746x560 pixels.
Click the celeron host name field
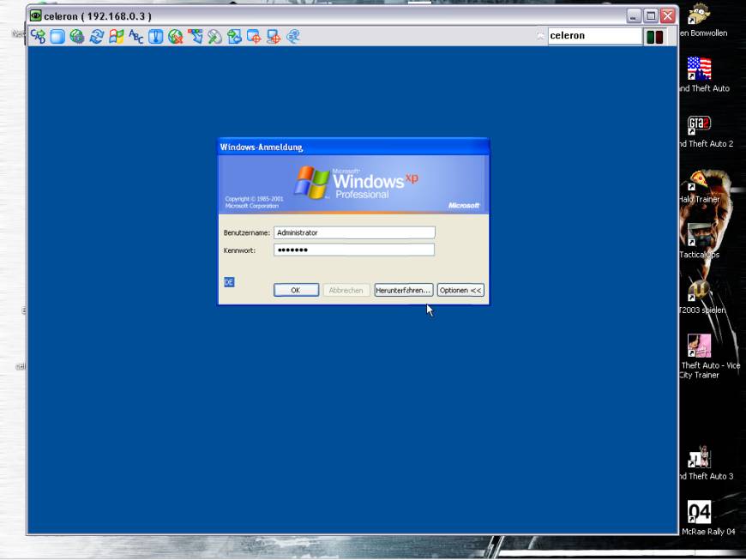coord(594,36)
